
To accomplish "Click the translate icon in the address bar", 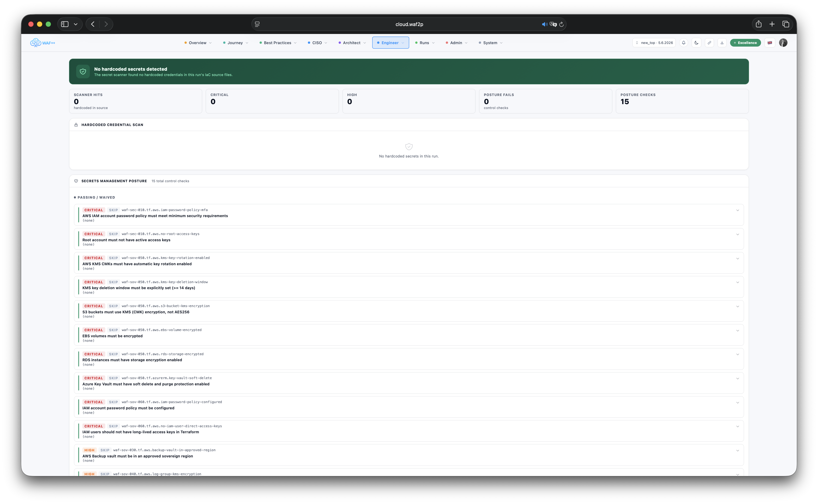I will pos(553,24).
